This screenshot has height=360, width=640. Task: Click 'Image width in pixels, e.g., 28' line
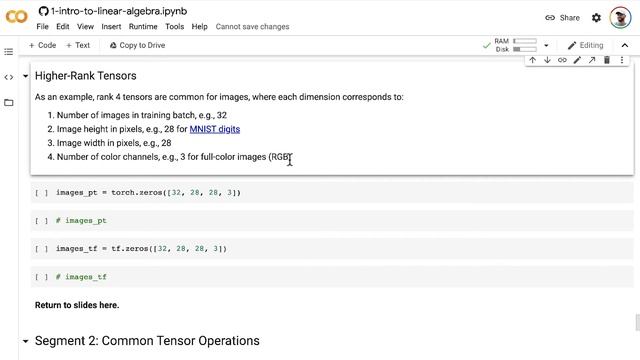coord(114,143)
